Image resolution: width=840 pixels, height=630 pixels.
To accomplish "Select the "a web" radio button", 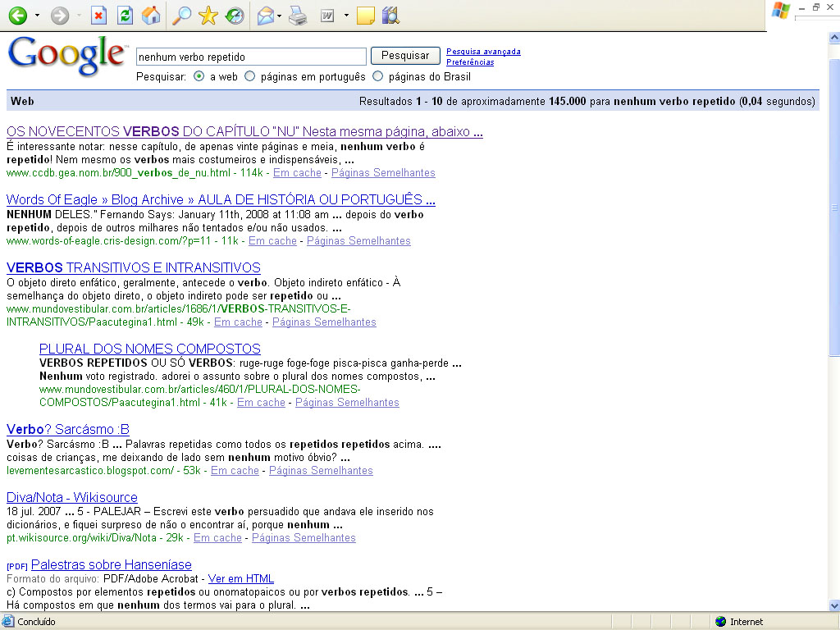I will pyautogui.click(x=199, y=76).
